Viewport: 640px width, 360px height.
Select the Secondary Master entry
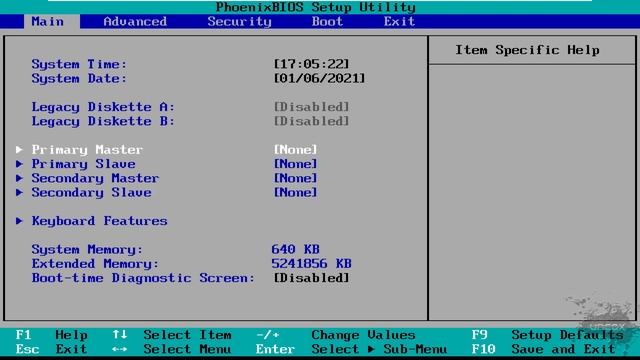click(95, 178)
